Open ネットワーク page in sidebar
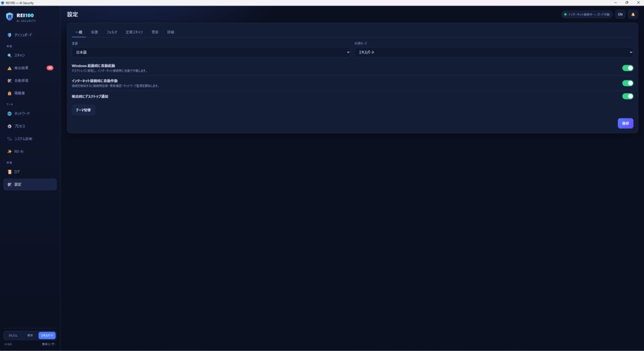Viewport: 644px width, 351px height. (30, 113)
